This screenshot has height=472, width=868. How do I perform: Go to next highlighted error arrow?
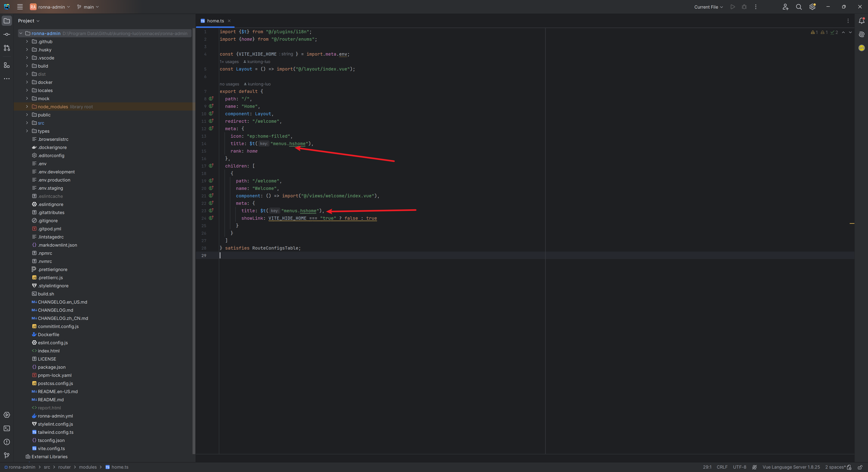point(850,32)
